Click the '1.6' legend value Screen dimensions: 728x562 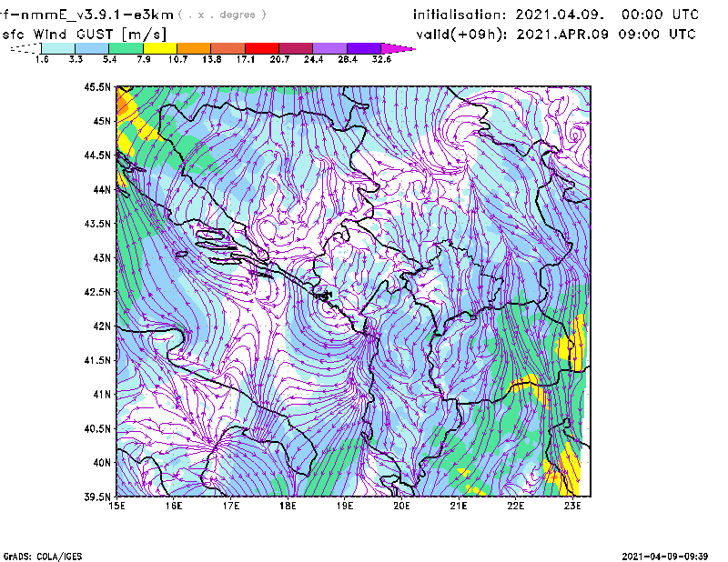click(42, 59)
